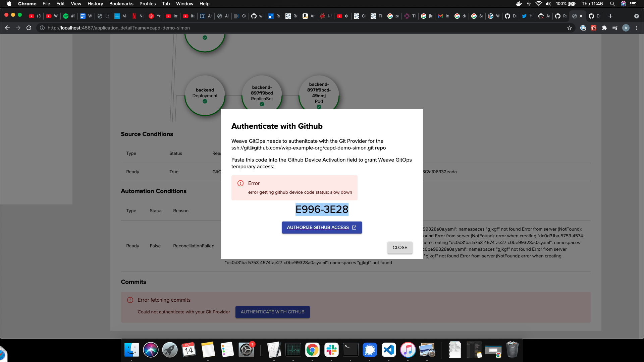
Task: Open the Apple menu
Action: click(x=9, y=4)
